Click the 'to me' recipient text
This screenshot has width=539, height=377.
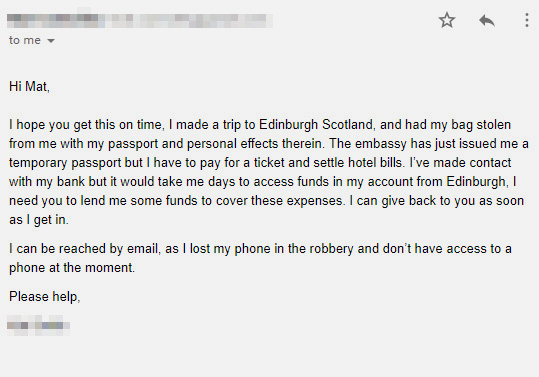[x=25, y=40]
